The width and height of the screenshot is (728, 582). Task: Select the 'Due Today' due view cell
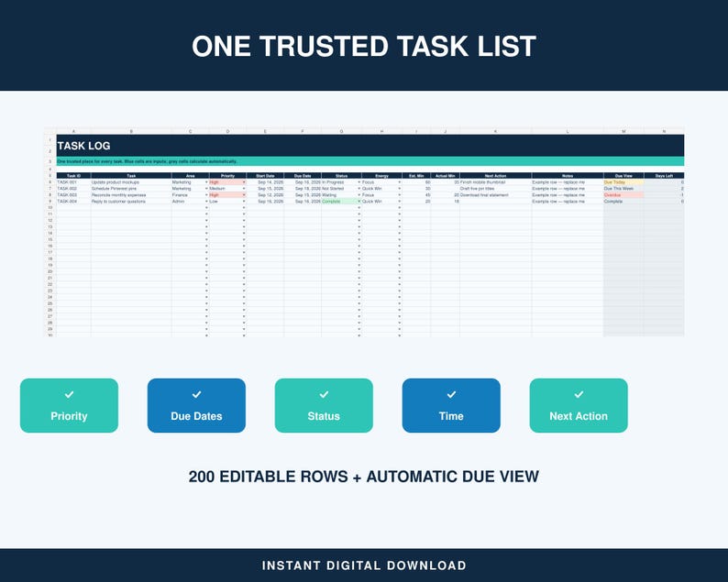pyautogui.click(x=623, y=182)
